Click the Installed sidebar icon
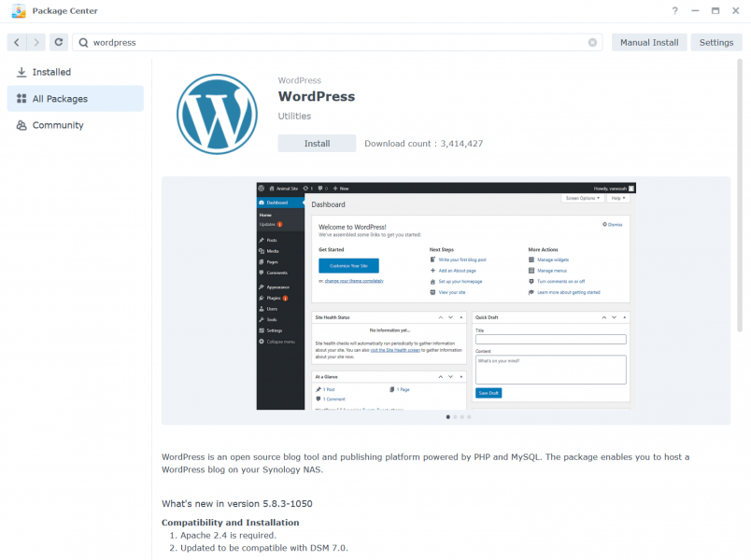 click(x=22, y=72)
